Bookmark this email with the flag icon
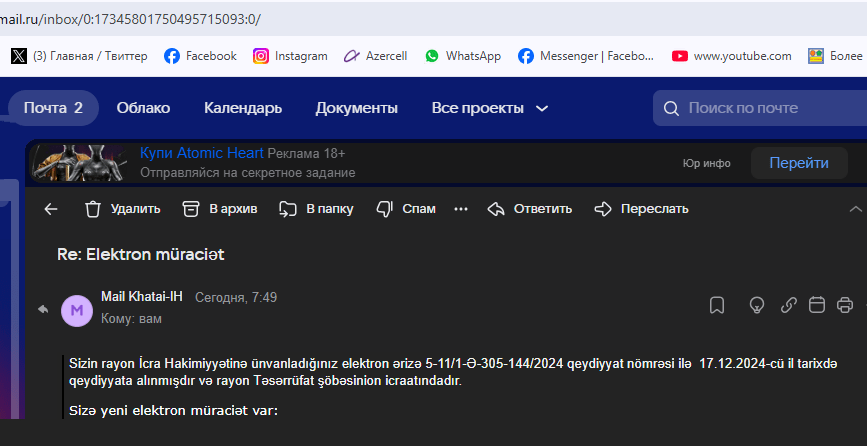Image resolution: width=867 pixels, height=446 pixels. 716,305
